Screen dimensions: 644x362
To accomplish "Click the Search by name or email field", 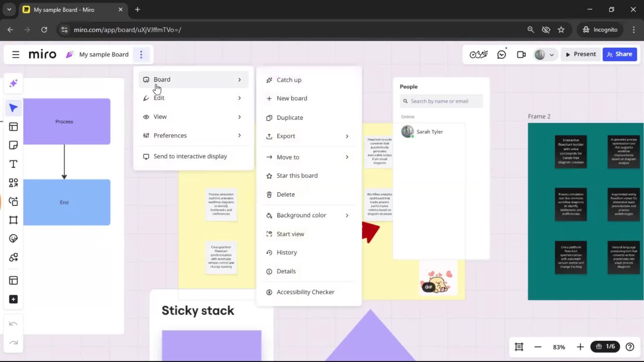I will click(441, 101).
